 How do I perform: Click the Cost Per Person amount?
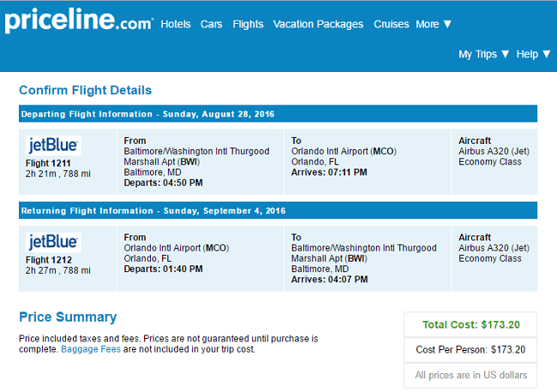tap(508, 350)
